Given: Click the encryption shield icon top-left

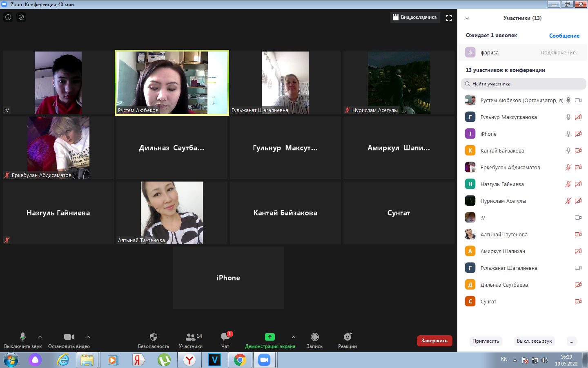Looking at the screenshot, I should 21,17.
